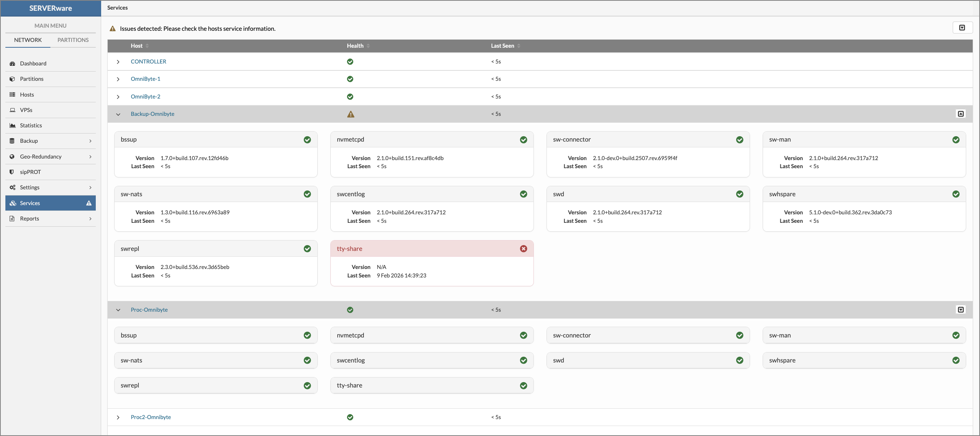980x436 pixels.
Task: Click the CONTROLLER health check icon
Action: [x=350, y=62]
